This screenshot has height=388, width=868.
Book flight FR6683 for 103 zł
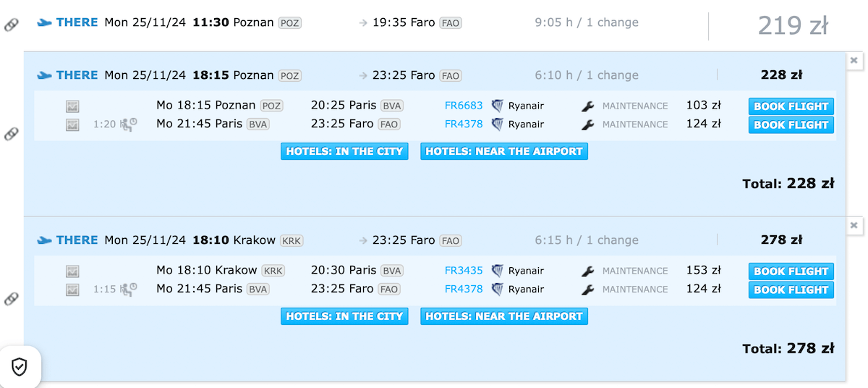791,106
